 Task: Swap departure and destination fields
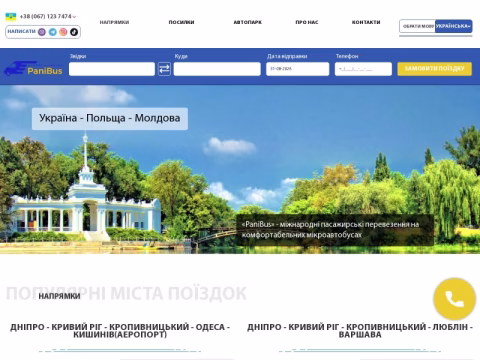[164, 69]
